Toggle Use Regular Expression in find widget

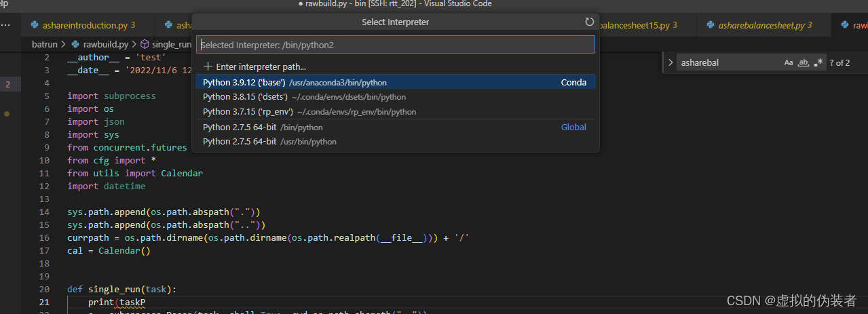(818, 62)
